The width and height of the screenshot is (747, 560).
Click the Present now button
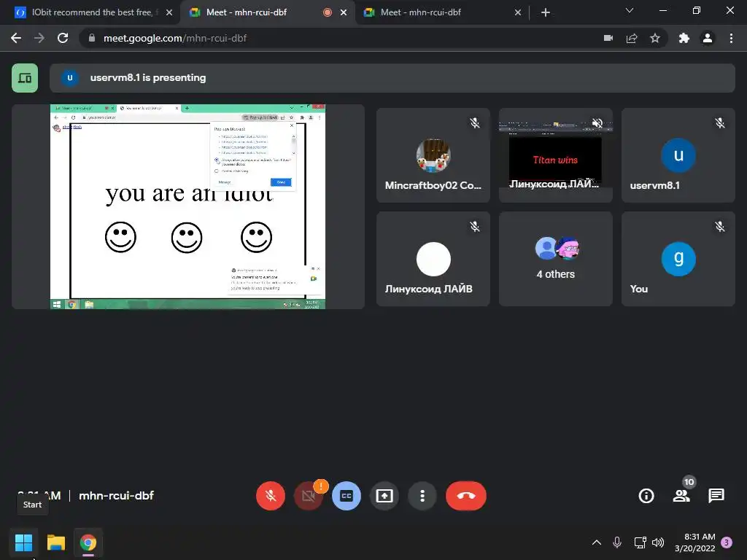[384, 496]
